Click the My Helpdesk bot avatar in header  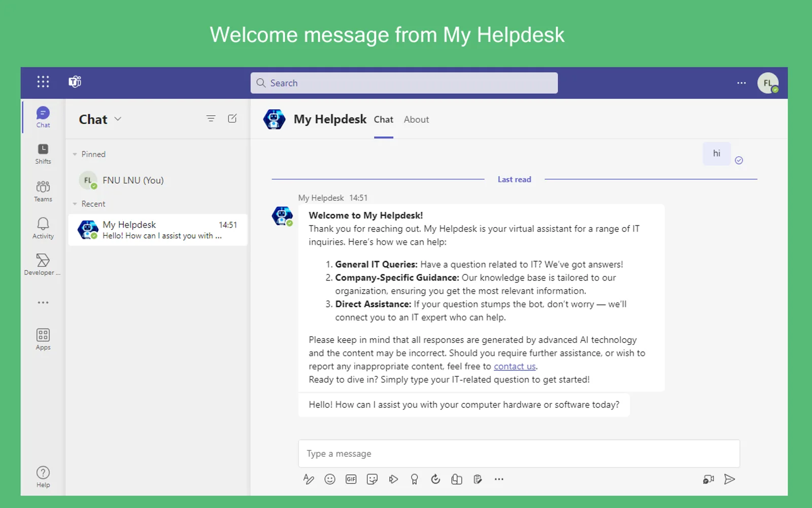pos(274,119)
